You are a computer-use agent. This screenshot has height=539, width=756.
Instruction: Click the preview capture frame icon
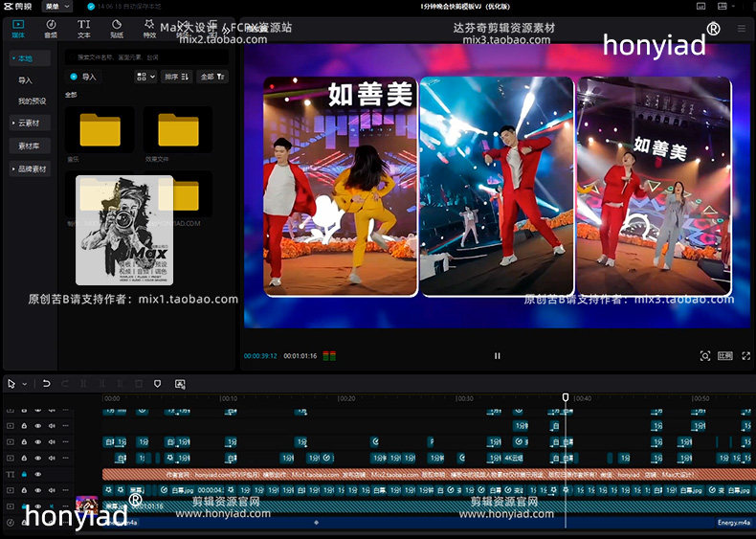click(705, 356)
